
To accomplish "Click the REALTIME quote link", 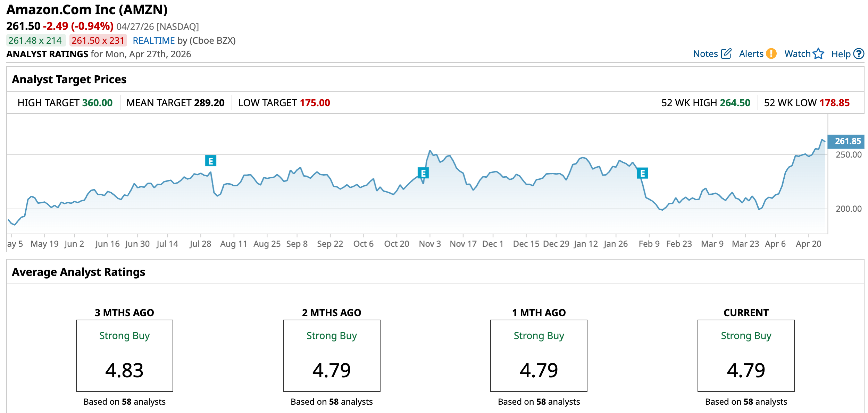I will coord(153,41).
